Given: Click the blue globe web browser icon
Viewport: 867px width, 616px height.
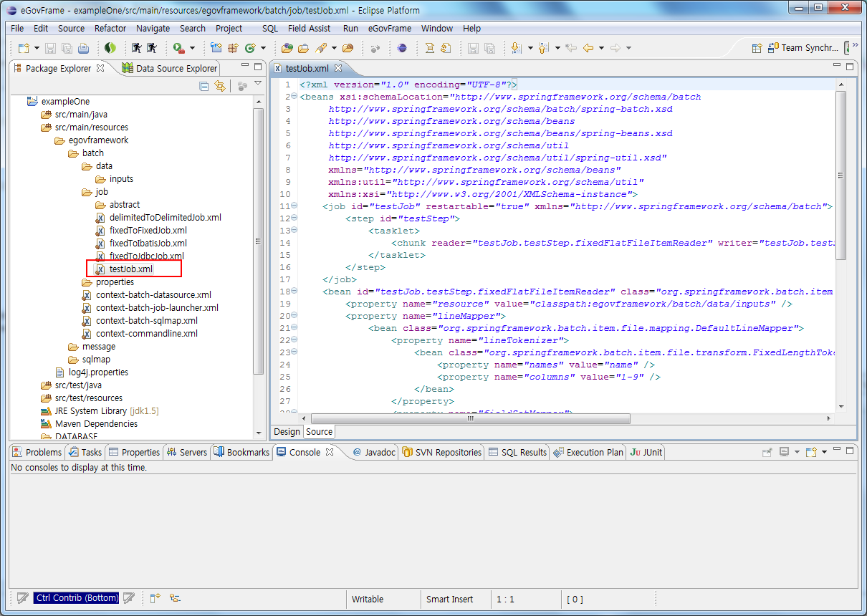Looking at the screenshot, I should pyautogui.click(x=402, y=48).
